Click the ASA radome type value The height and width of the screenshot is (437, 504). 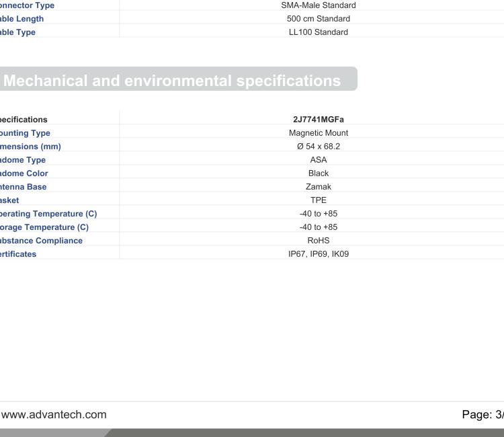(318, 160)
